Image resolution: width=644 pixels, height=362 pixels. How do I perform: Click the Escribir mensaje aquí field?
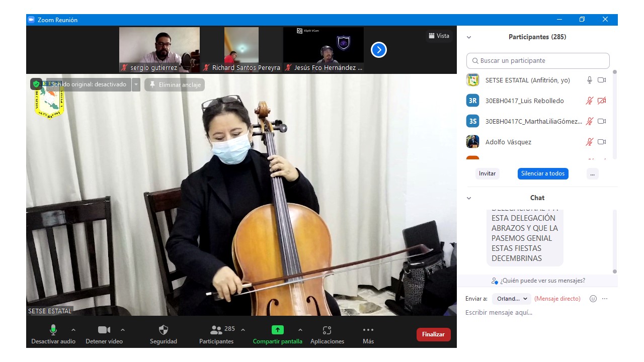(x=537, y=313)
